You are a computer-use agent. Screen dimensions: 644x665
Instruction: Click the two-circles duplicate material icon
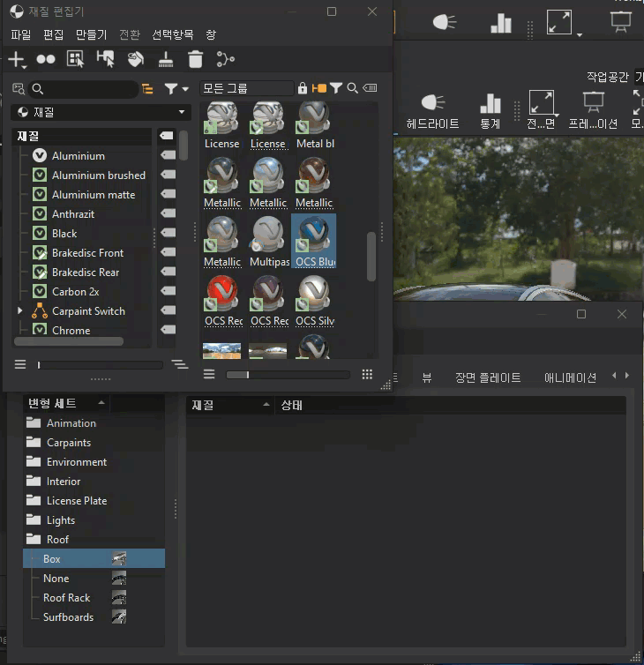click(x=46, y=60)
